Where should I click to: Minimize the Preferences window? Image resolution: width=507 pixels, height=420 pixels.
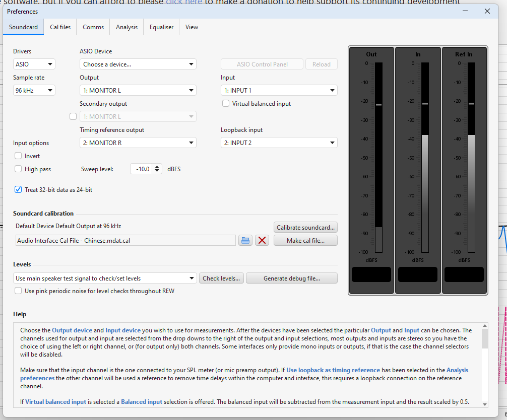coord(465,11)
